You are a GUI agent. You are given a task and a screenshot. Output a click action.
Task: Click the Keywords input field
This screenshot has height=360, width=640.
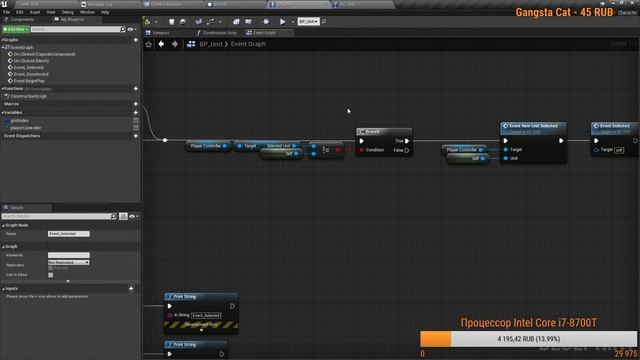coord(69,256)
